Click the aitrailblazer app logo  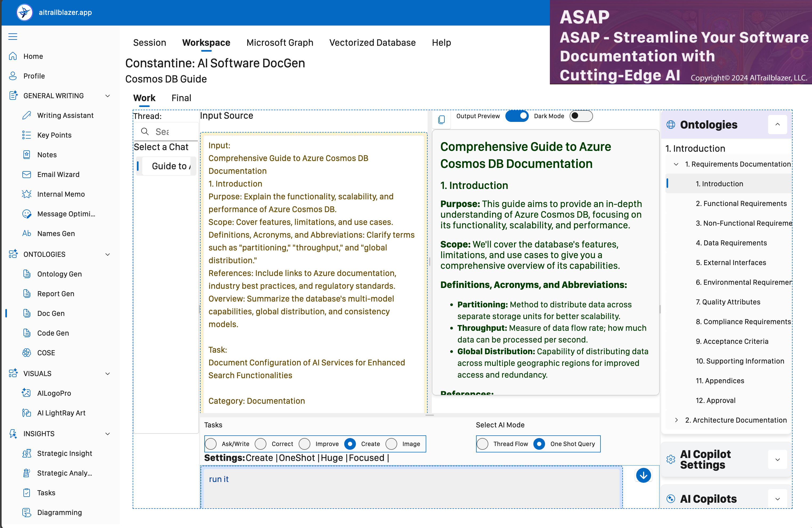click(25, 13)
